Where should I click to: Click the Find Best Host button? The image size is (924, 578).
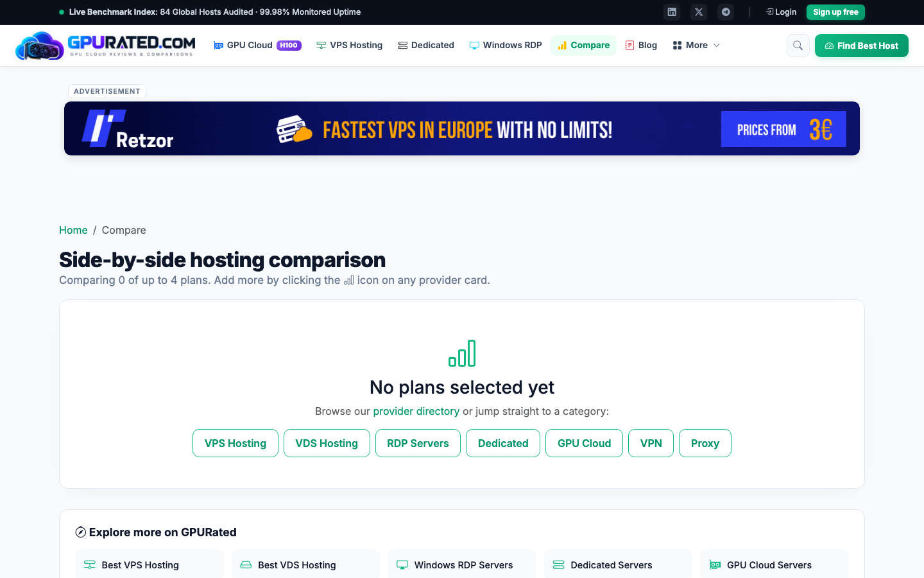pos(862,46)
